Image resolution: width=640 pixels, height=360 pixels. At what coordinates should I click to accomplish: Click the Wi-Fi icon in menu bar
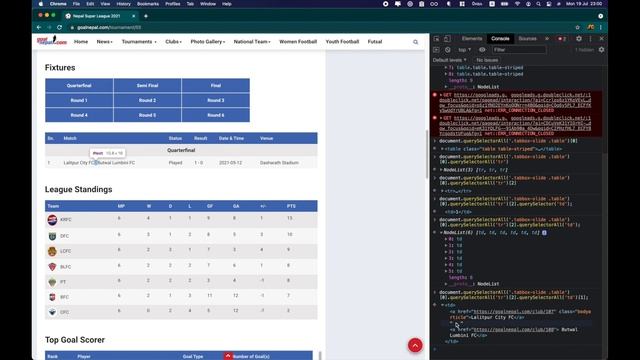(518, 4)
